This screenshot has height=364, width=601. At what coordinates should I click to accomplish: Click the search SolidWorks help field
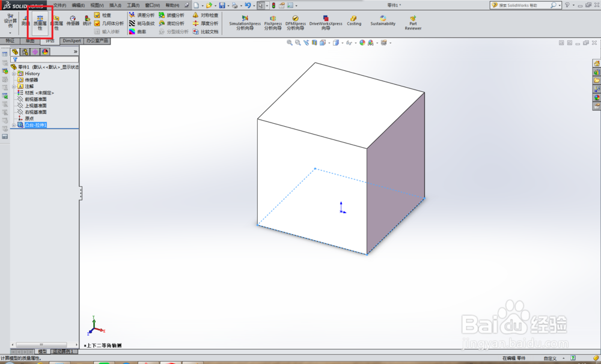(x=524, y=5)
